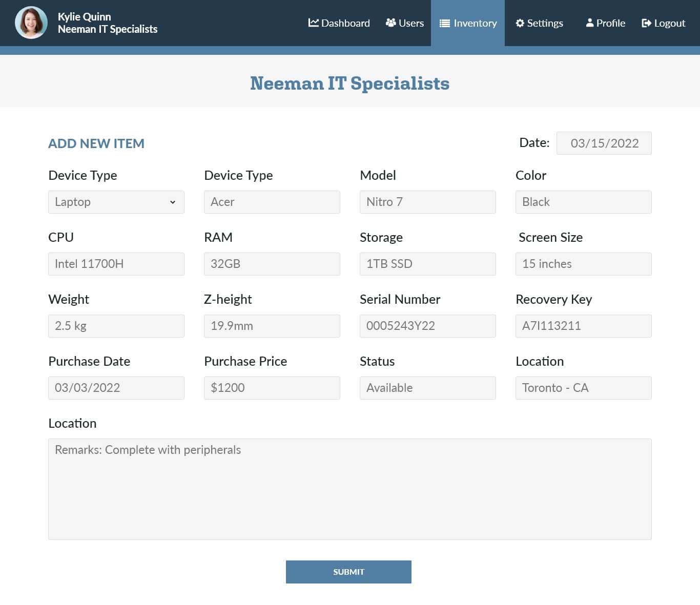This screenshot has width=700, height=605.
Task: Select the CPU input field
Action: point(116,264)
